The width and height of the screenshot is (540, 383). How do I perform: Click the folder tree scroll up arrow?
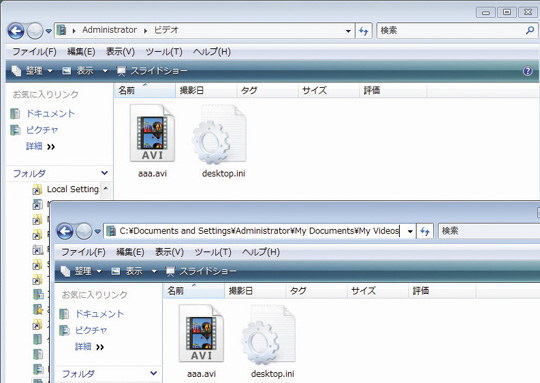pos(106,189)
